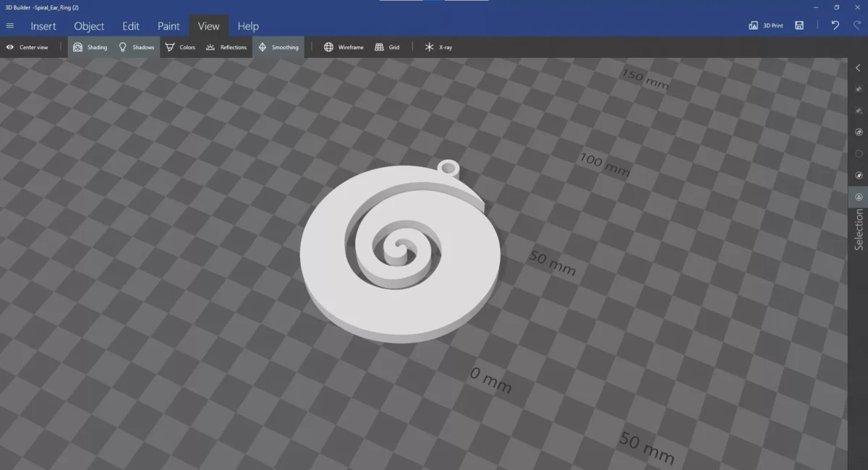This screenshot has height=470, width=868.
Task: Redo the last action
Action: coord(857,25)
